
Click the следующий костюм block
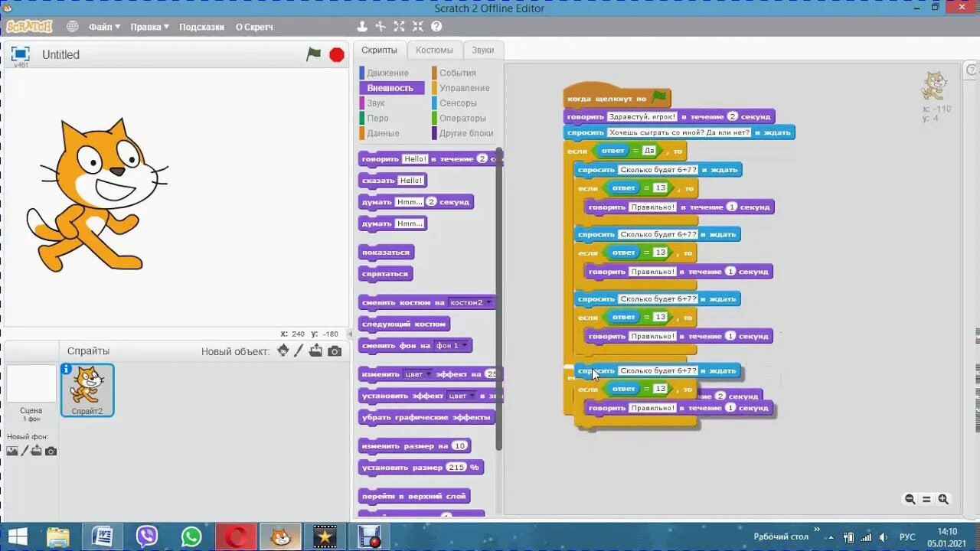coord(404,324)
